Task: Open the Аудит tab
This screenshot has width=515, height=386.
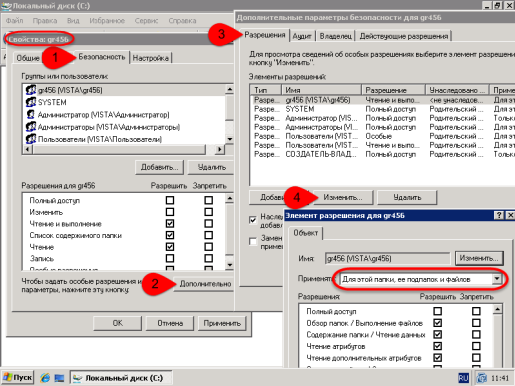Action: (302, 36)
